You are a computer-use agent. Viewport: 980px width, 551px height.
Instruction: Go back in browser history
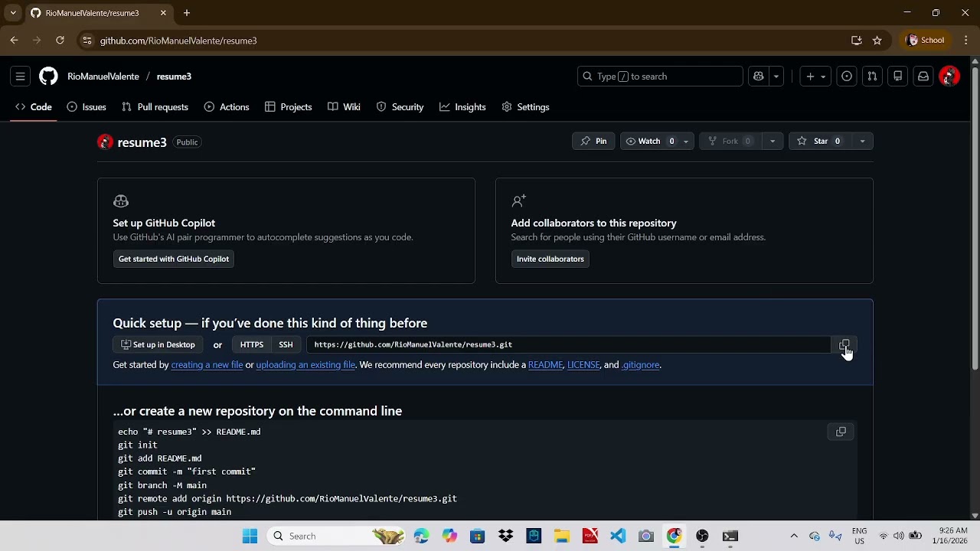[x=15, y=41]
